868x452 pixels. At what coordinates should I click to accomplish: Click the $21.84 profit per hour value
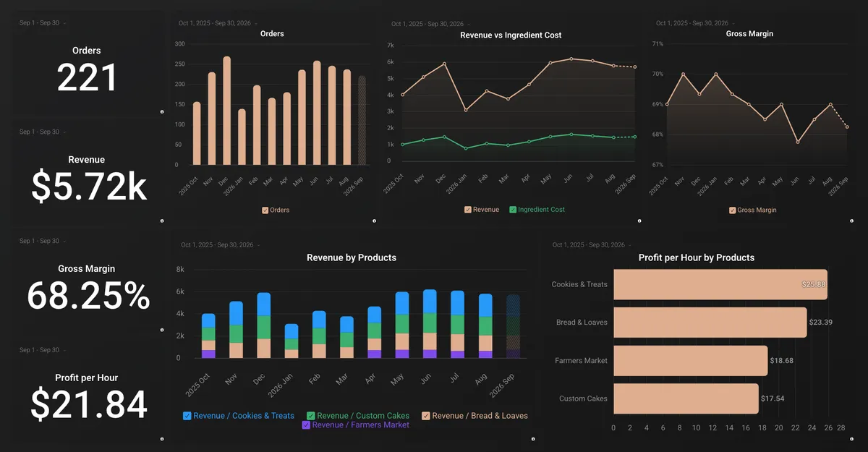tap(89, 405)
